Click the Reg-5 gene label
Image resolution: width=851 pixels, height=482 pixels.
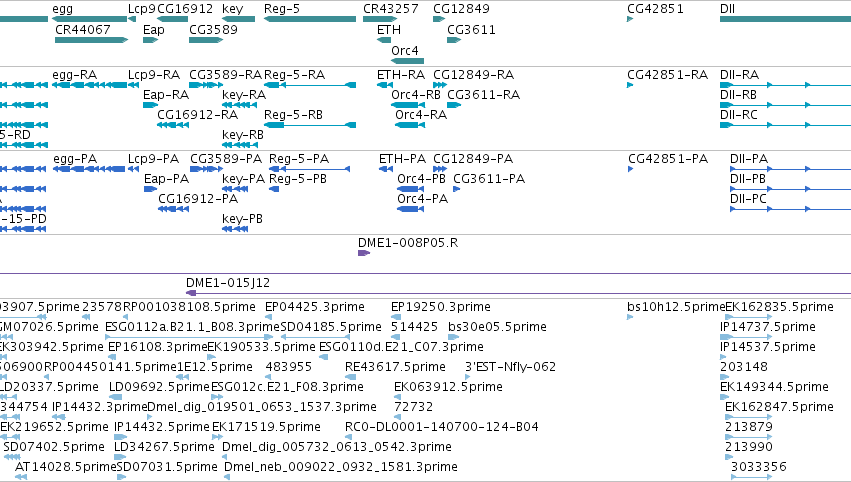(282, 9)
